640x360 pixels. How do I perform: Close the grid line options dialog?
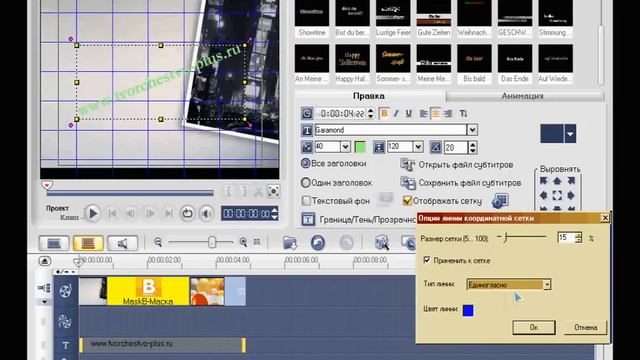(x=605, y=218)
